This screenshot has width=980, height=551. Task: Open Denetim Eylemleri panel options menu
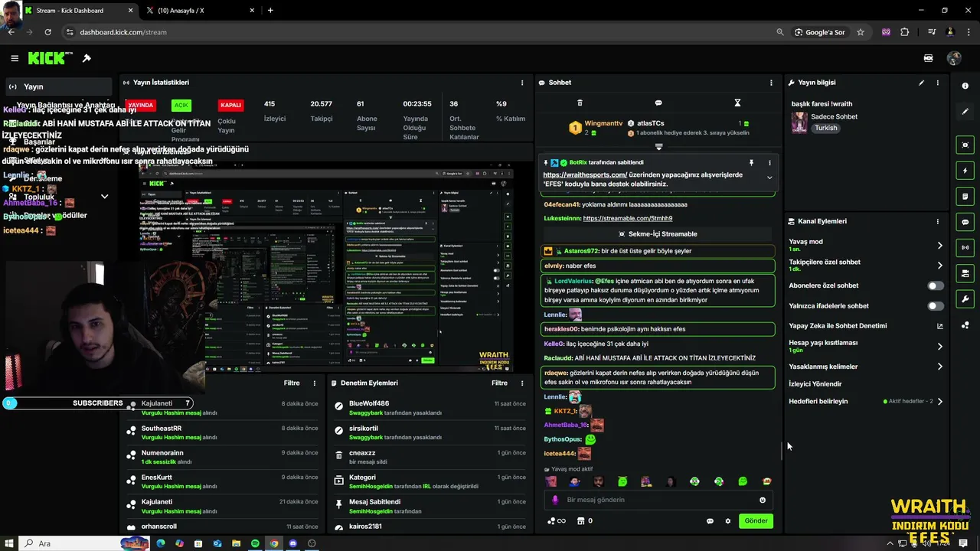click(x=522, y=383)
